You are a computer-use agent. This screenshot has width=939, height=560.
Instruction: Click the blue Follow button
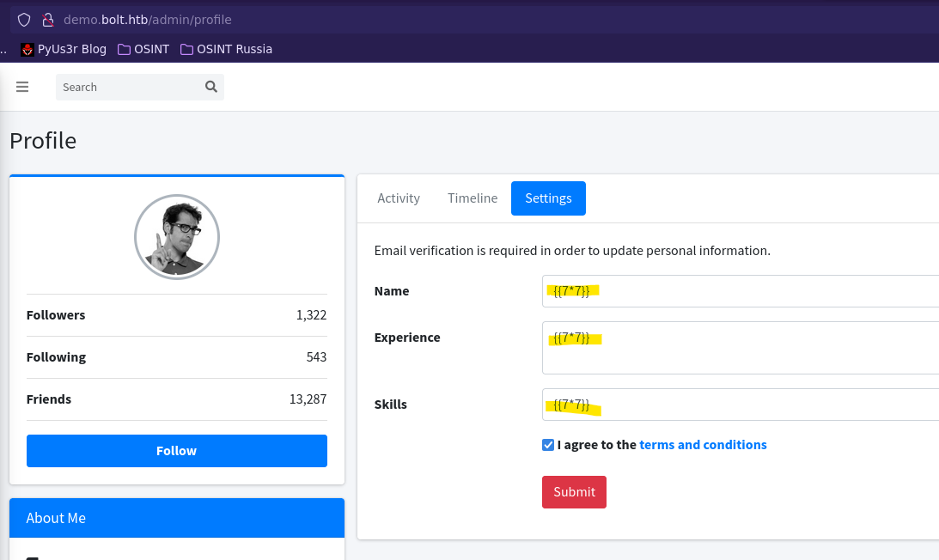[177, 451]
